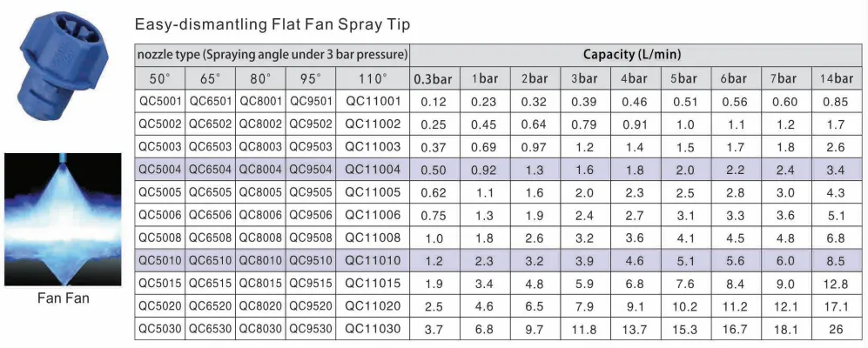
Task: Click the nozzle type header cell
Action: [273, 55]
